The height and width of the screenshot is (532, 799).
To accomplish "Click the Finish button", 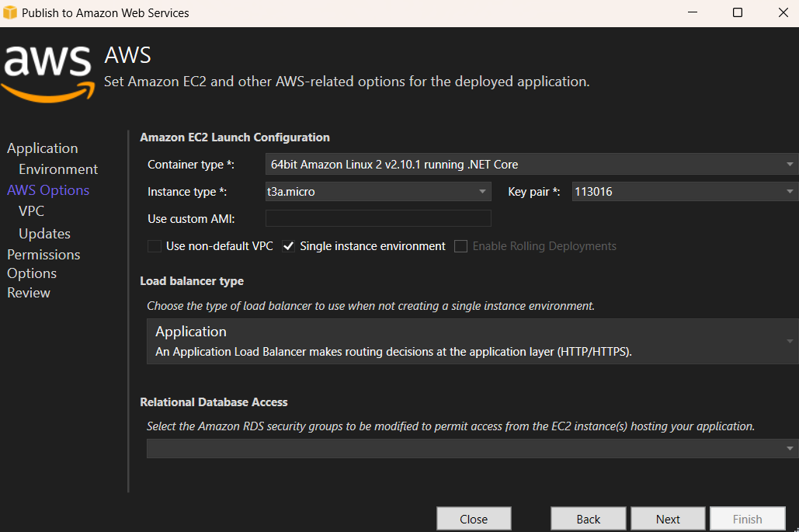I will coord(748,519).
